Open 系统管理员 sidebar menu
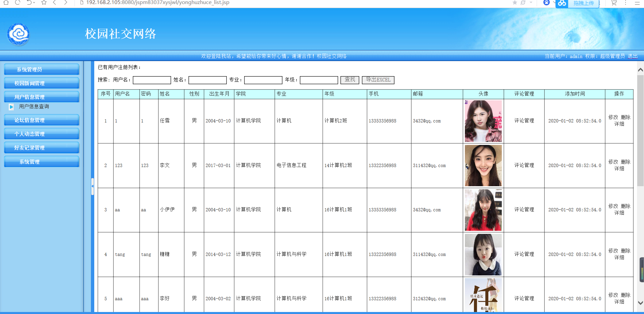 tap(42, 69)
